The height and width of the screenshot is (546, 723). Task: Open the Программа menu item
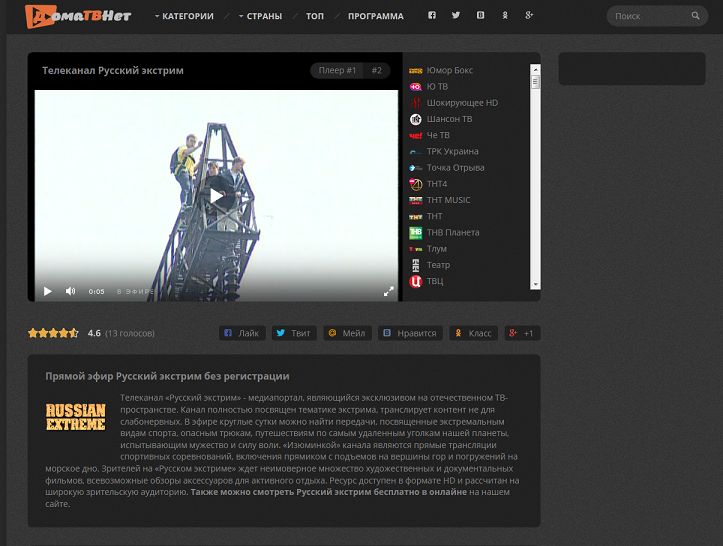376,16
